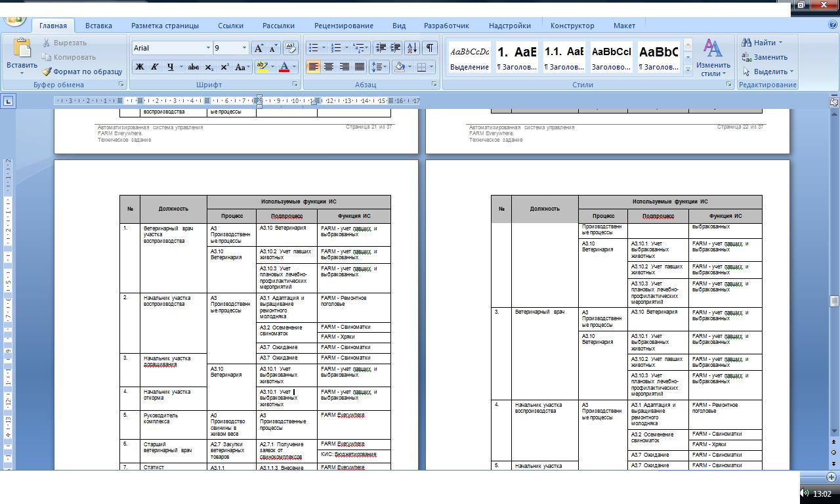Open font color dropdown arrow
The width and height of the screenshot is (840, 504).
(294, 67)
